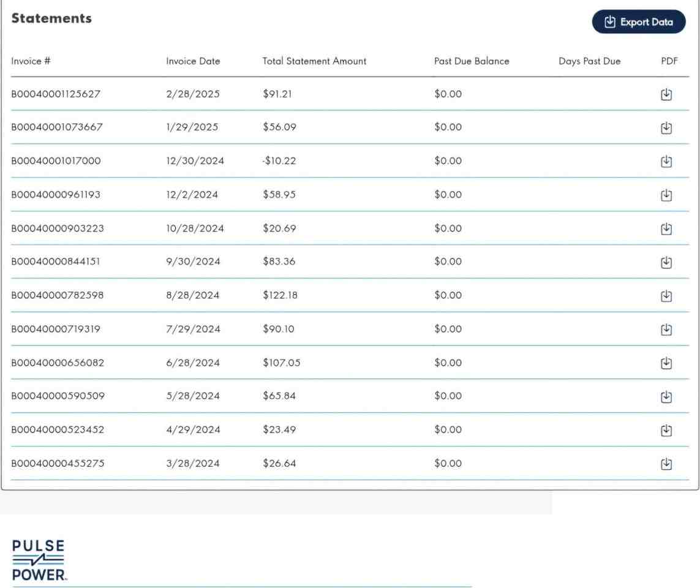
Task: Download PDF for the 4/29/2024 invoice
Action: coord(666,429)
